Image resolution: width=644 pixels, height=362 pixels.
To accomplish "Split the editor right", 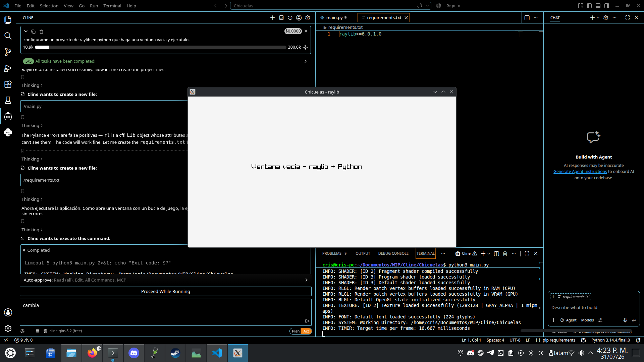I will 527,18.
